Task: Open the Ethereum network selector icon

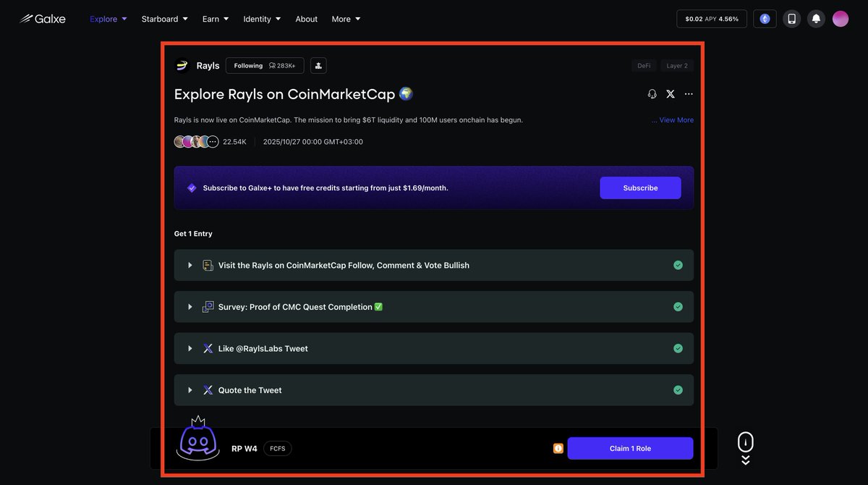Action: 765,19
